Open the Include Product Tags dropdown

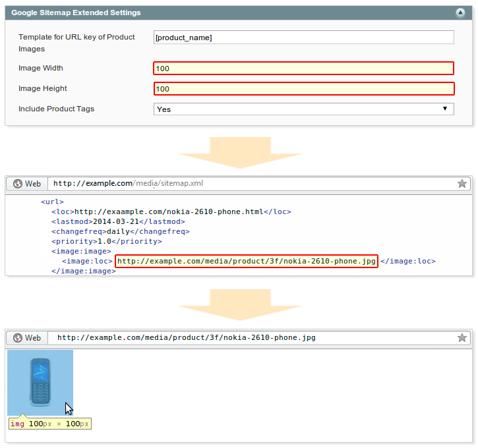[x=303, y=109]
